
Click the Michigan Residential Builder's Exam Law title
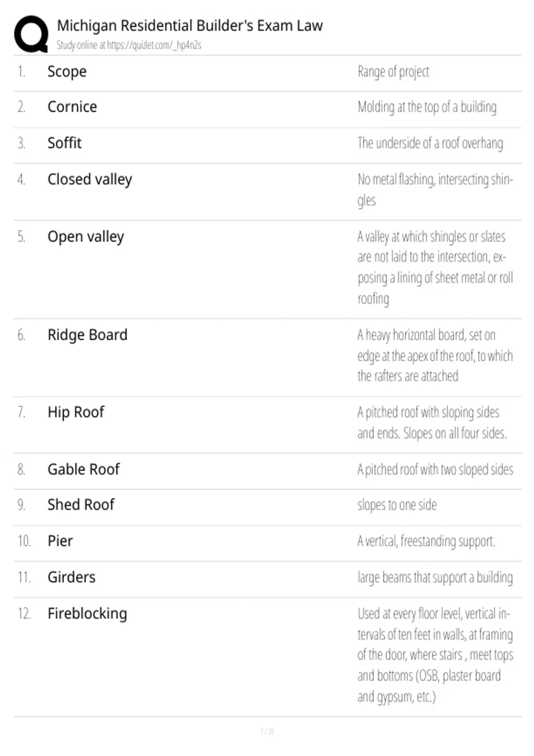click(x=190, y=26)
